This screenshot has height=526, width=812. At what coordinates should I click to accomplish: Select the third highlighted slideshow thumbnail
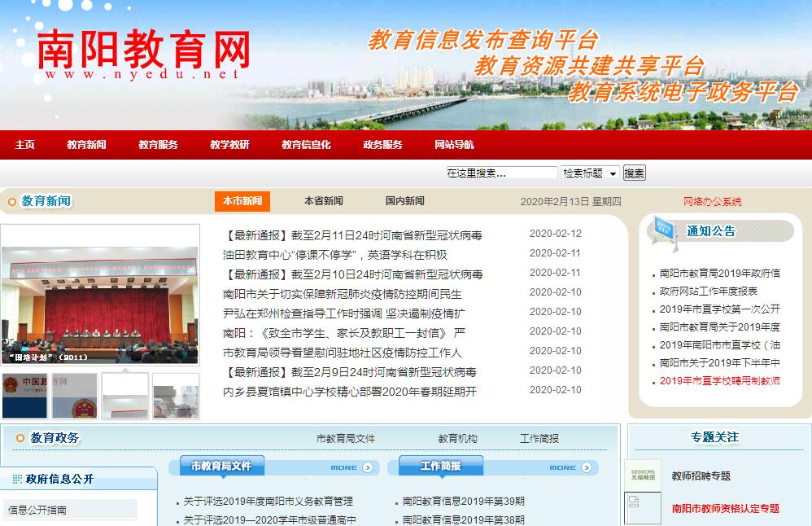tap(124, 396)
